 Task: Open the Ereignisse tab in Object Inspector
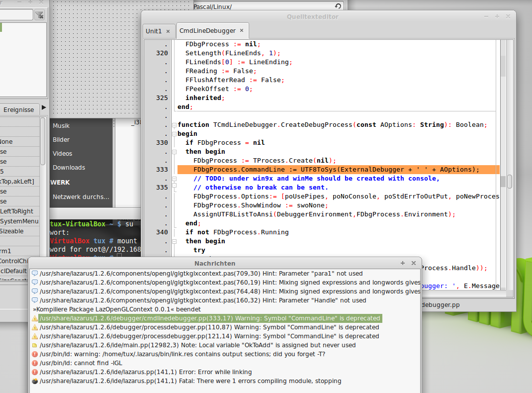(x=19, y=109)
